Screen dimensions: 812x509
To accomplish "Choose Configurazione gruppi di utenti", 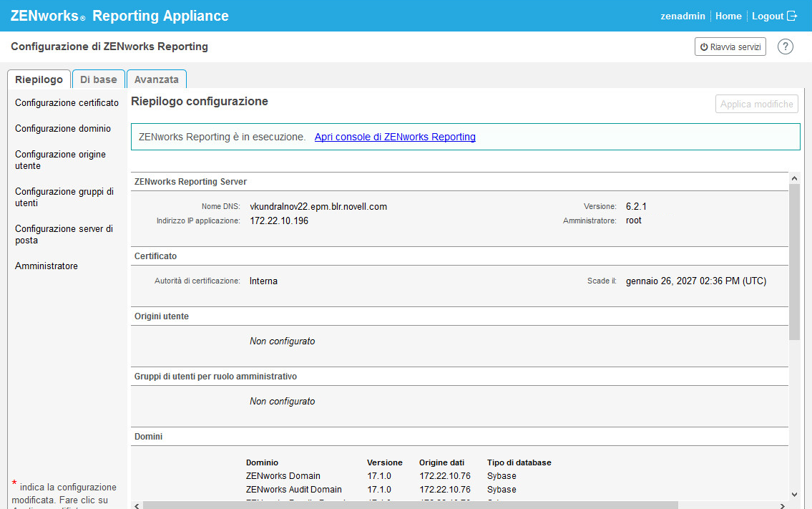I will pos(64,197).
